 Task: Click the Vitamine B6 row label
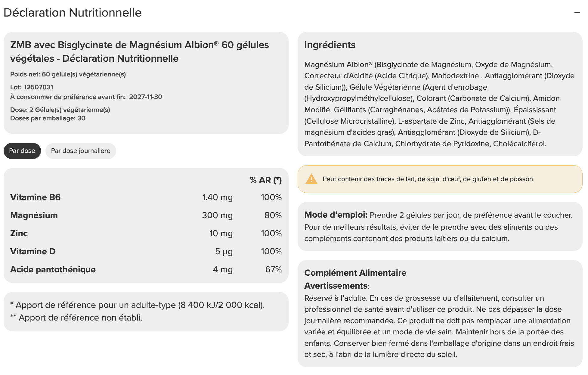point(35,197)
